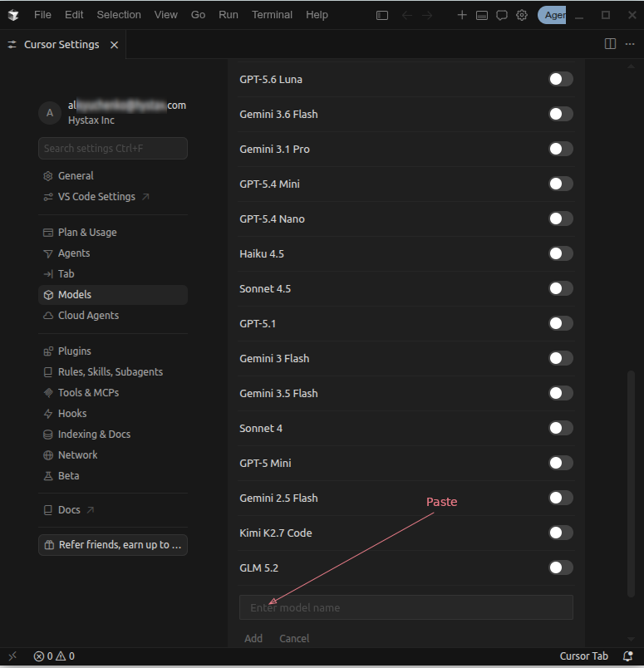This screenshot has width=644, height=668.
Task: Open settings via the gear icon
Action: 522,15
